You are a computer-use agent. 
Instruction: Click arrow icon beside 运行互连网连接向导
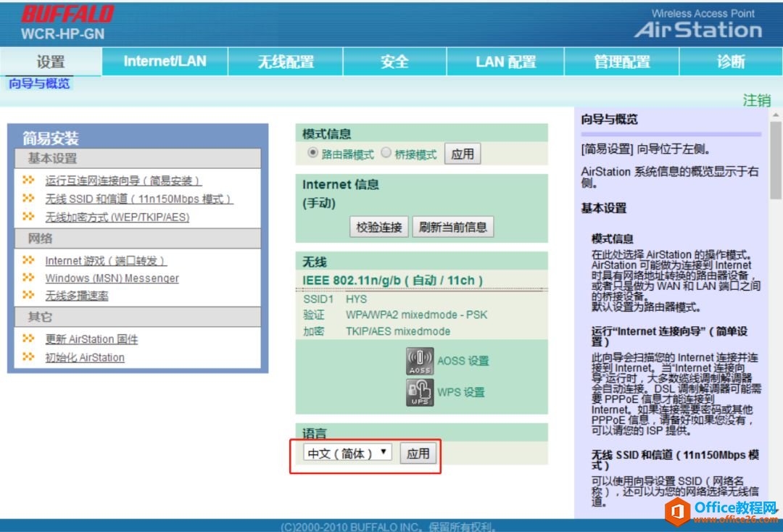28,180
